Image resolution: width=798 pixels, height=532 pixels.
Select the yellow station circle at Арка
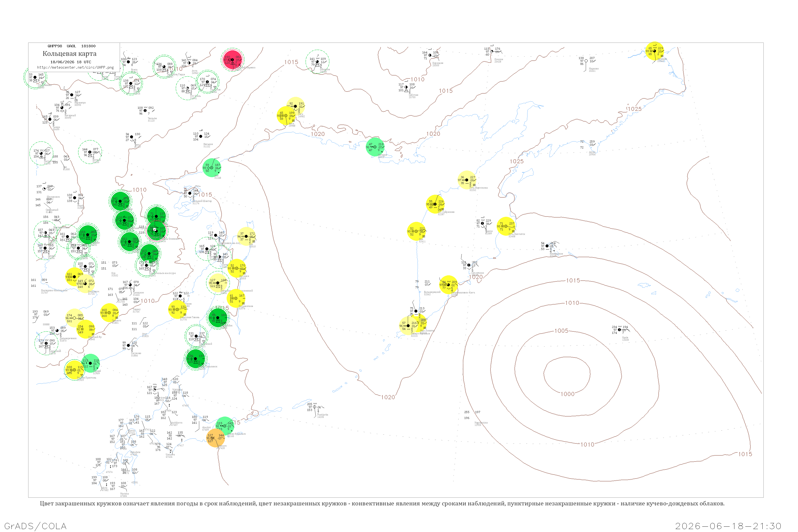click(x=286, y=116)
